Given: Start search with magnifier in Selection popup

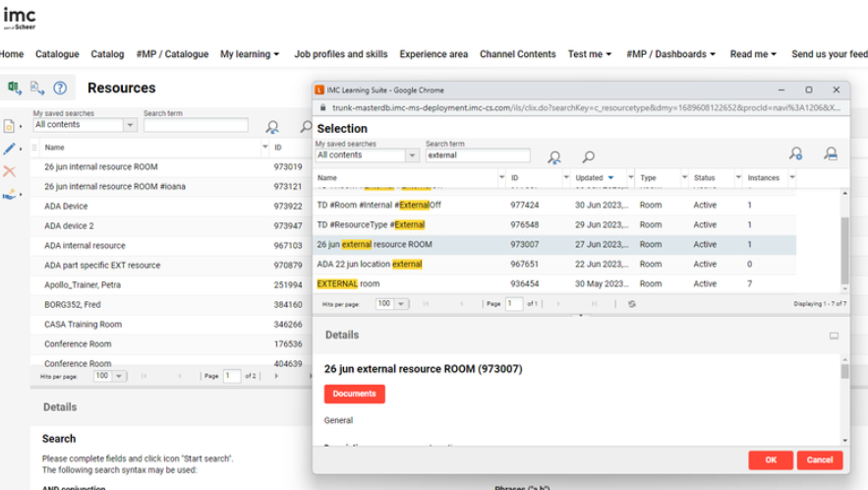Looking at the screenshot, I should [588, 156].
